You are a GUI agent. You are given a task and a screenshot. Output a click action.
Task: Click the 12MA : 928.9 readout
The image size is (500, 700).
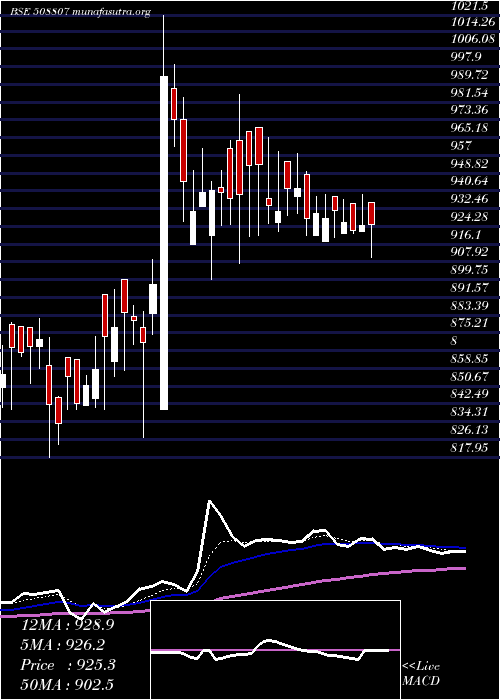67,625
